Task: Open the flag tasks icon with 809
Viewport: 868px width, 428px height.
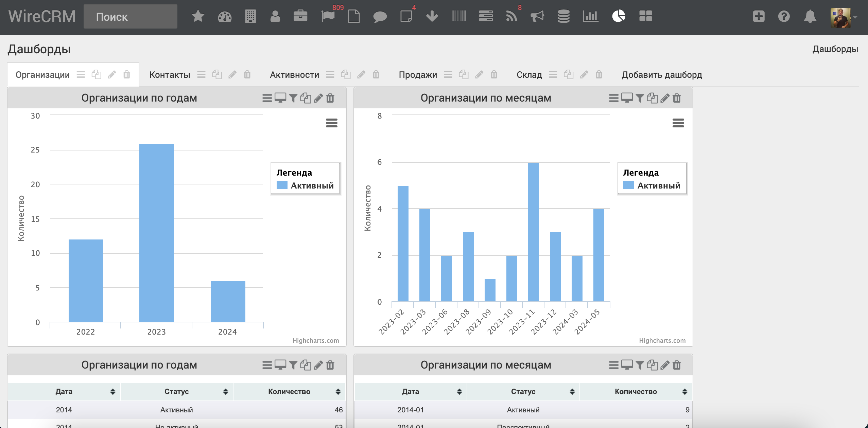Action: (x=328, y=16)
